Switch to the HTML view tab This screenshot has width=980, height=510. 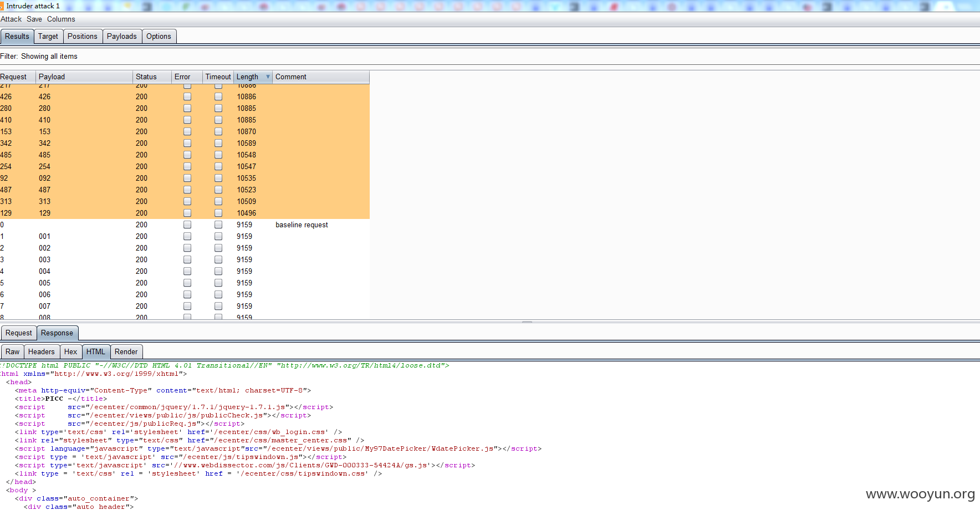96,352
